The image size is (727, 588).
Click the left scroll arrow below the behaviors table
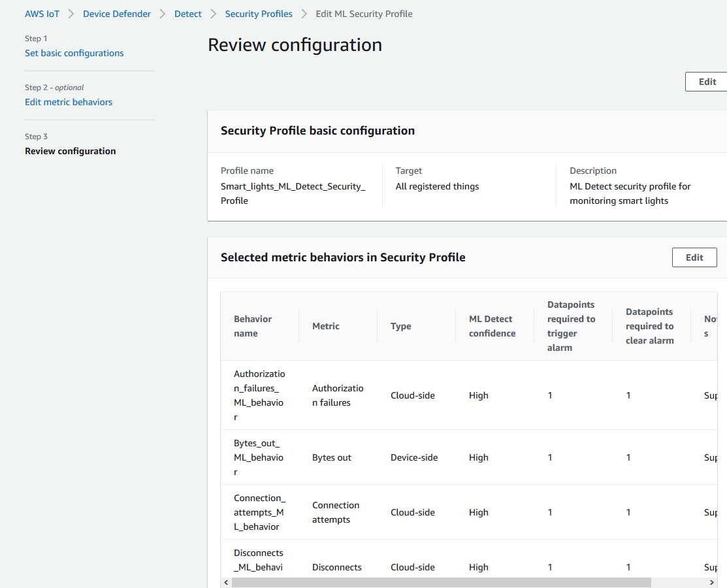point(226,581)
